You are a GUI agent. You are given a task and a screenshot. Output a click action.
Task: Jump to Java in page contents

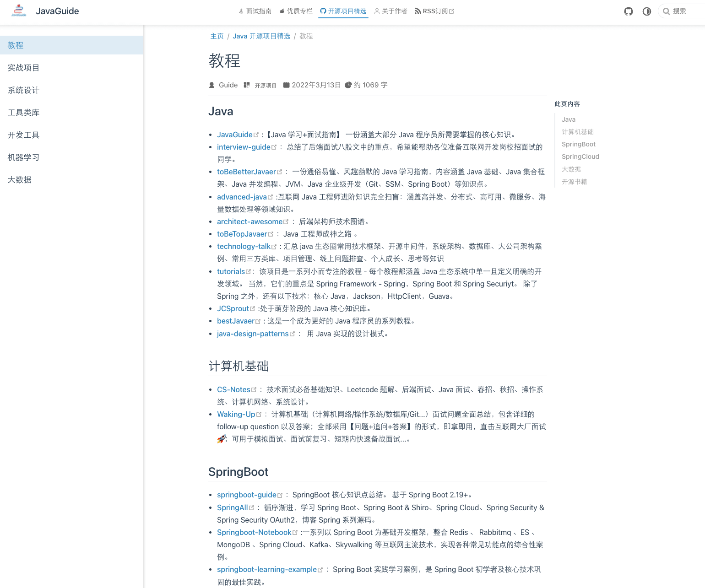coord(569,119)
